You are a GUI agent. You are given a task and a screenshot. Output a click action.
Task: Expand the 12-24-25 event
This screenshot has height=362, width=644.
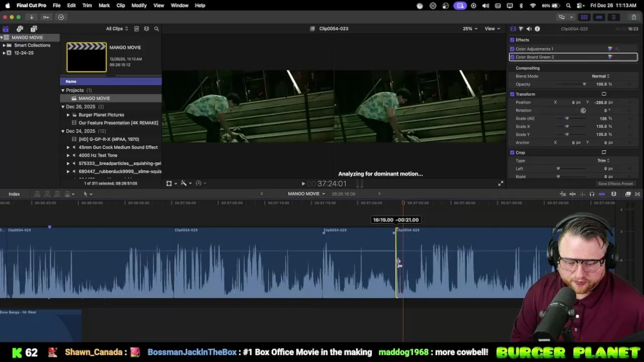point(4,53)
